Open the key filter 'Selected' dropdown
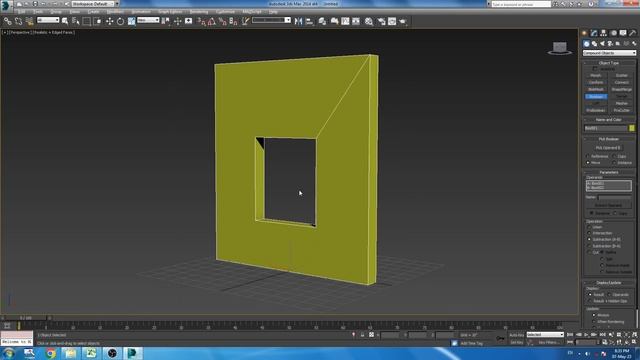 545,335
